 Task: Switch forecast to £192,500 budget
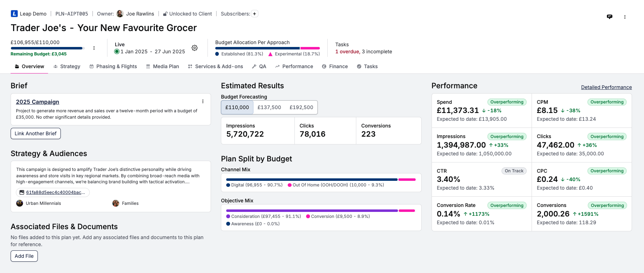coord(301,107)
